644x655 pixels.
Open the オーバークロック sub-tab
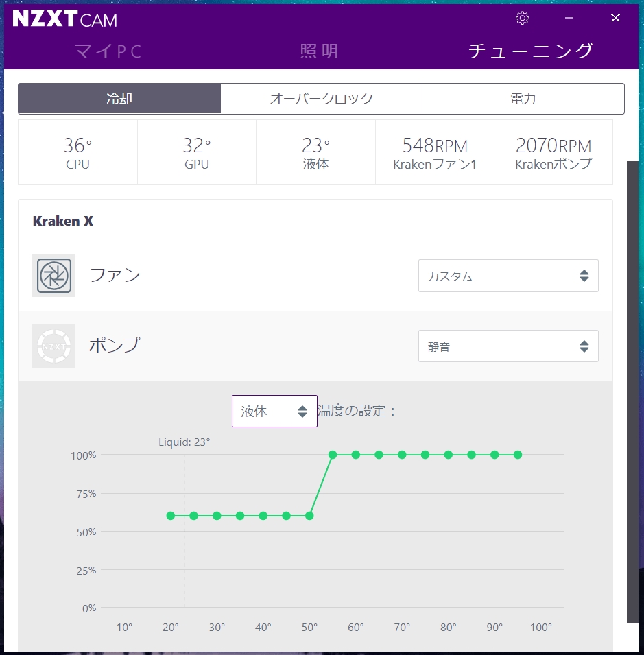click(321, 99)
